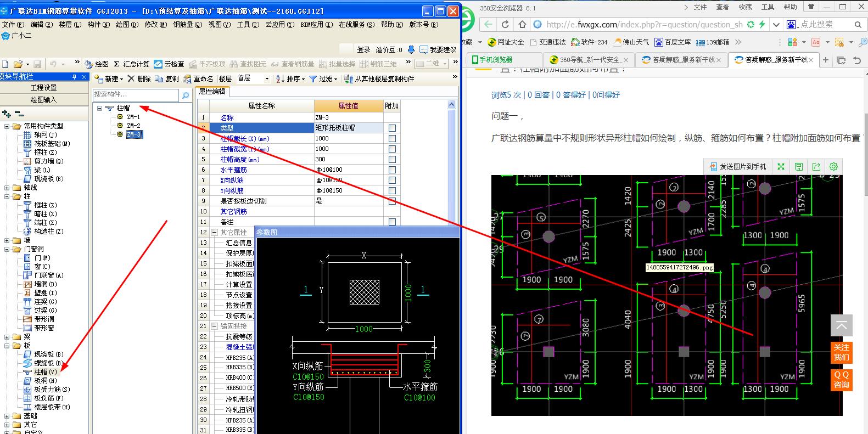Toggle 附加 checkbox for 柱帽截长 row
The image size is (868, 434).
[392, 138]
